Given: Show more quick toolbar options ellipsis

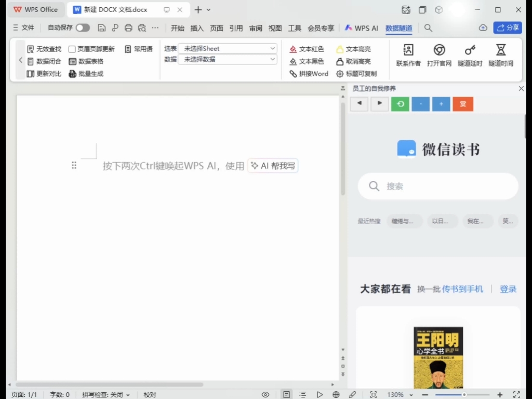Looking at the screenshot, I should click(x=155, y=28).
